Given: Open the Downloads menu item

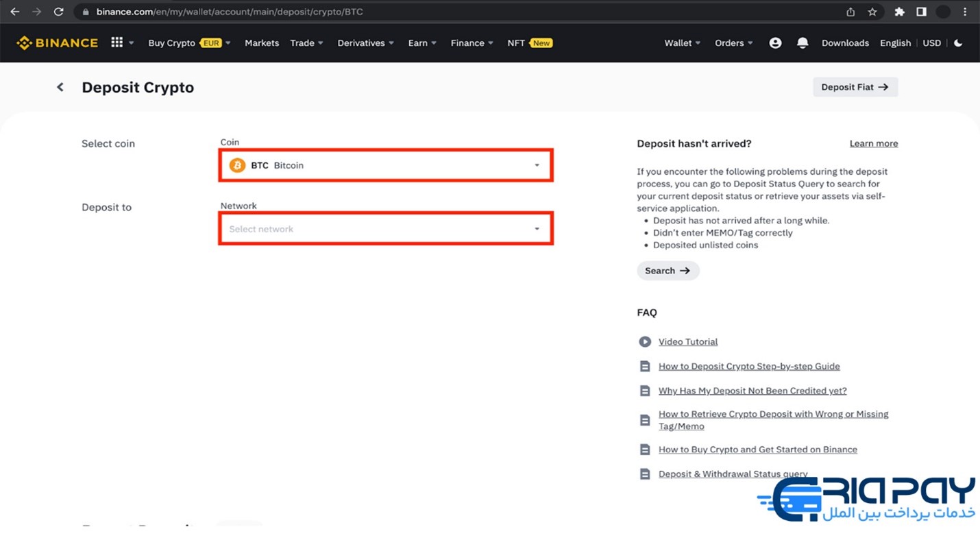Looking at the screenshot, I should pos(845,42).
